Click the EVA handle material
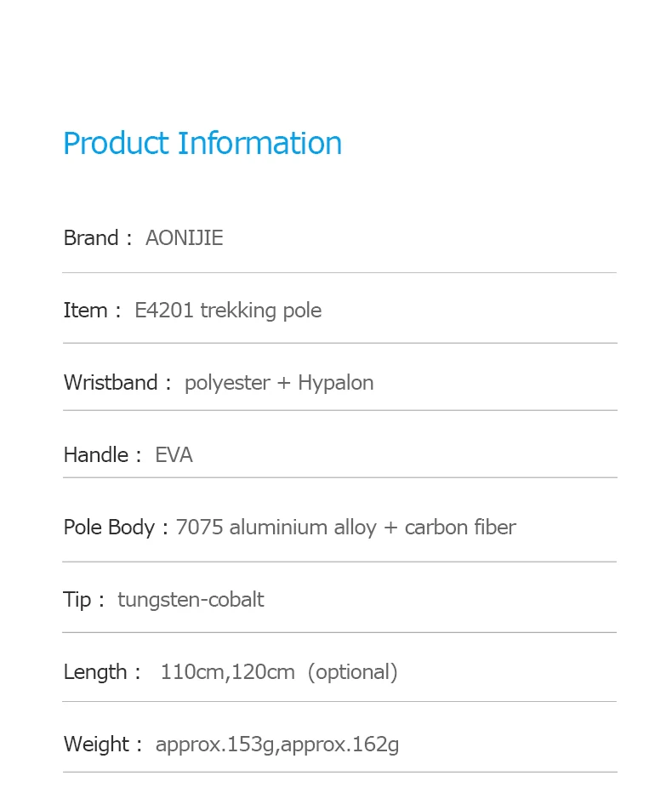This screenshot has height=793, width=672. click(174, 455)
